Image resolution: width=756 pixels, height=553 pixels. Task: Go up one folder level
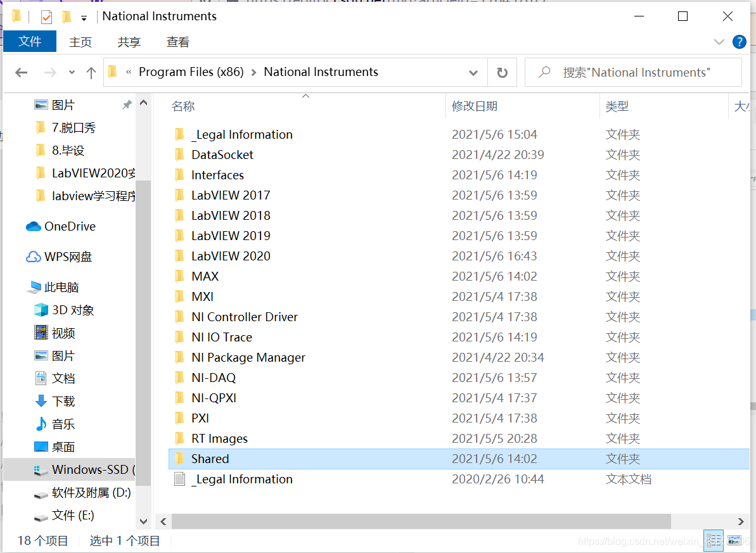point(91,72)
